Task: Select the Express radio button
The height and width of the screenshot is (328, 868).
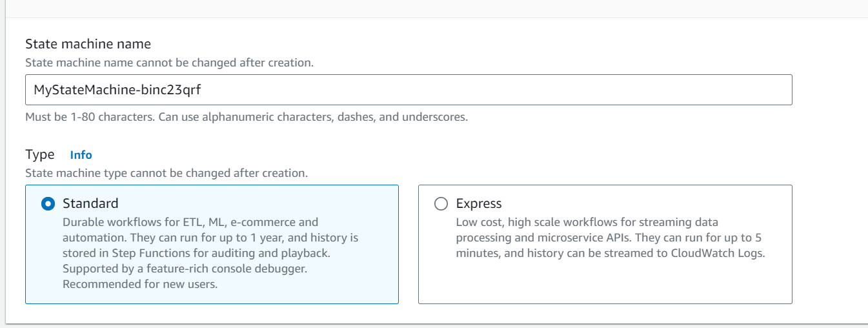Action: (x=441, y=204)
